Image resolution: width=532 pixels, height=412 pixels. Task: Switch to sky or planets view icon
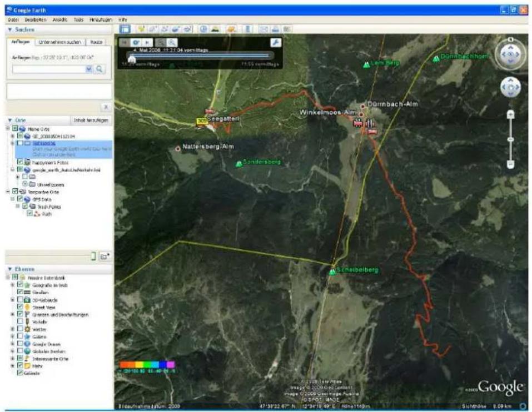click(x=231, y=29)
